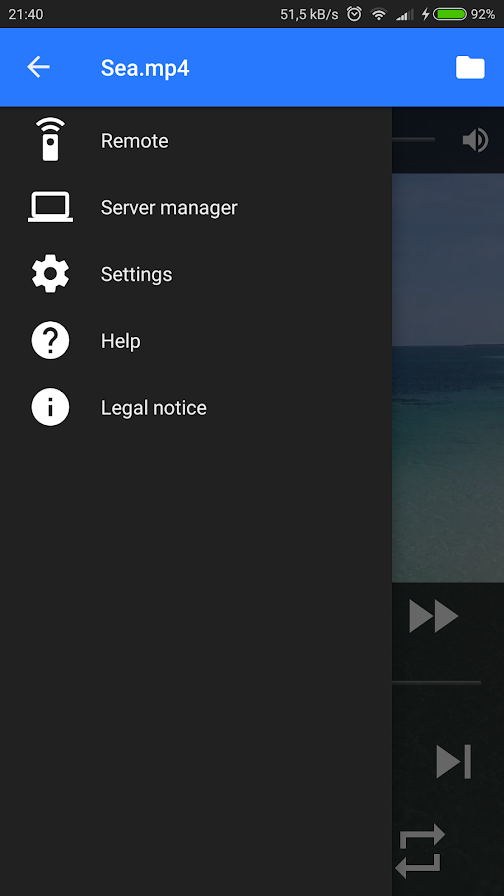Select Server manager menu entry

(196, 207)
